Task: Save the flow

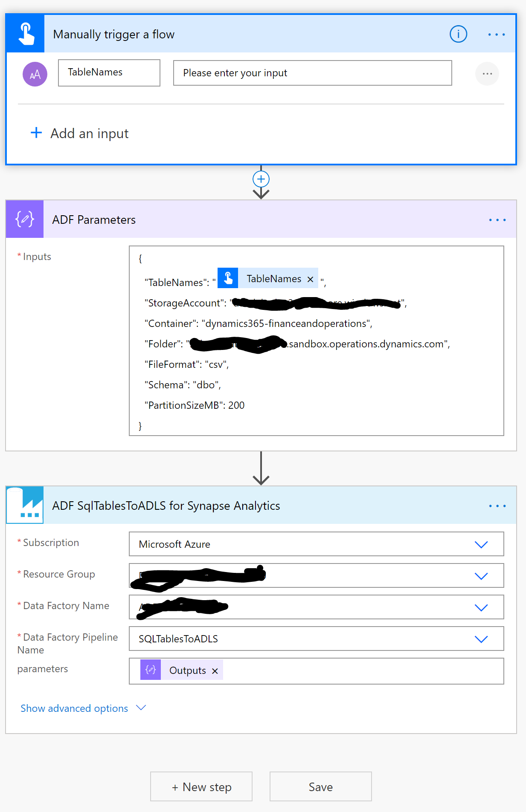Action: [321, 786]
